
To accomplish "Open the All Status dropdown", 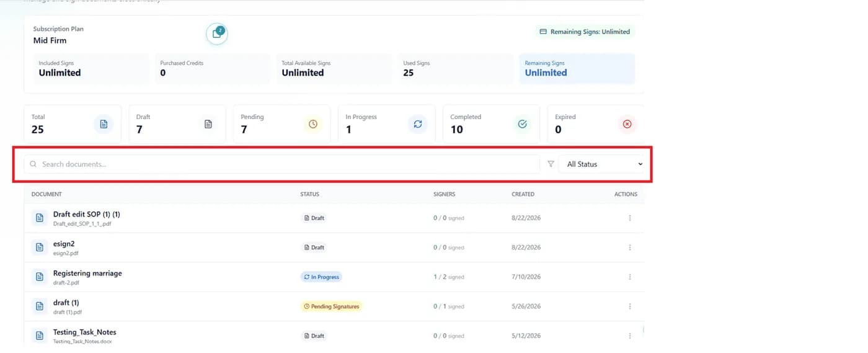I will [x=602, y=164].
